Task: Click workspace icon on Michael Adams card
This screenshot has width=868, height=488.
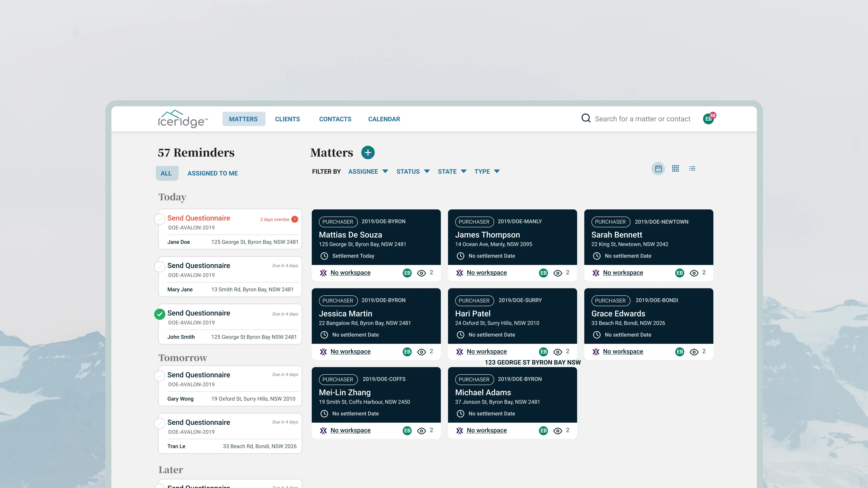Action: pyautogui.click(x=460, y=430)
